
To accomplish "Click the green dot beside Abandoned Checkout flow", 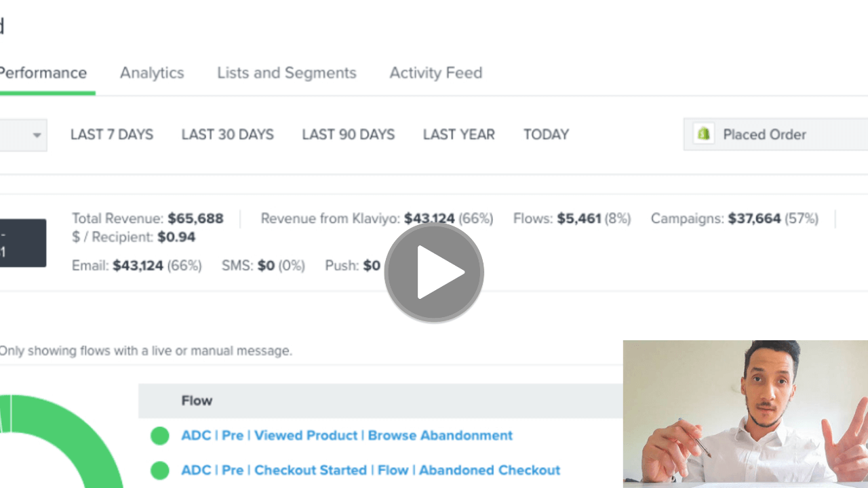I will (160, 470).
